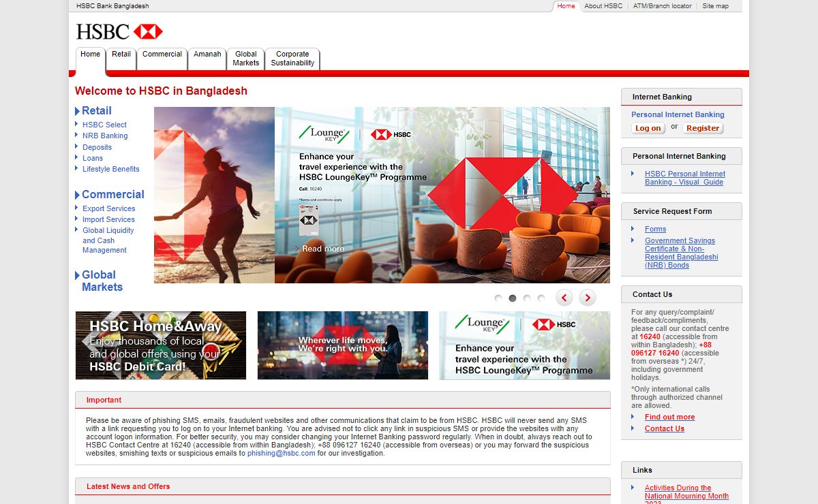
Task: Open the Corporate Sustainability tab
Action: click(292, 59)
